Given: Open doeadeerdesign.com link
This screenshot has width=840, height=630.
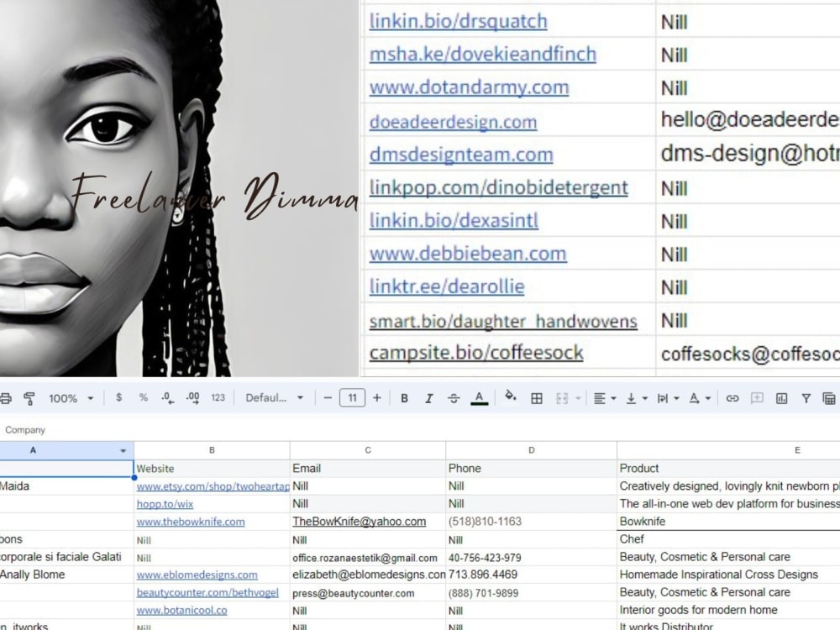Looking at the screenshot, I should coord(453,122).
